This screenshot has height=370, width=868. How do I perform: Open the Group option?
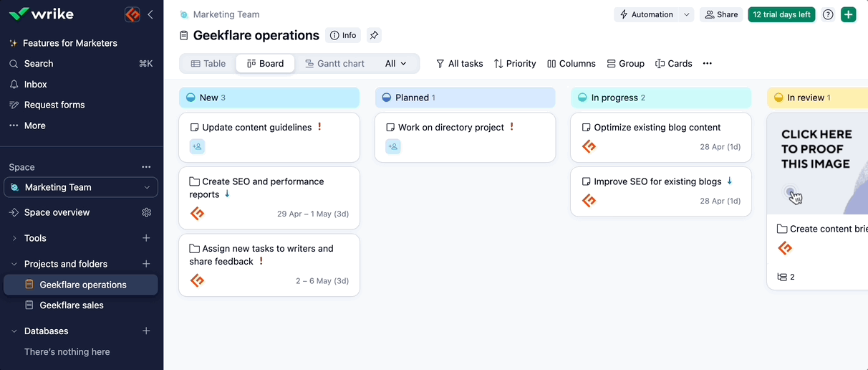(x=626, y=64)
